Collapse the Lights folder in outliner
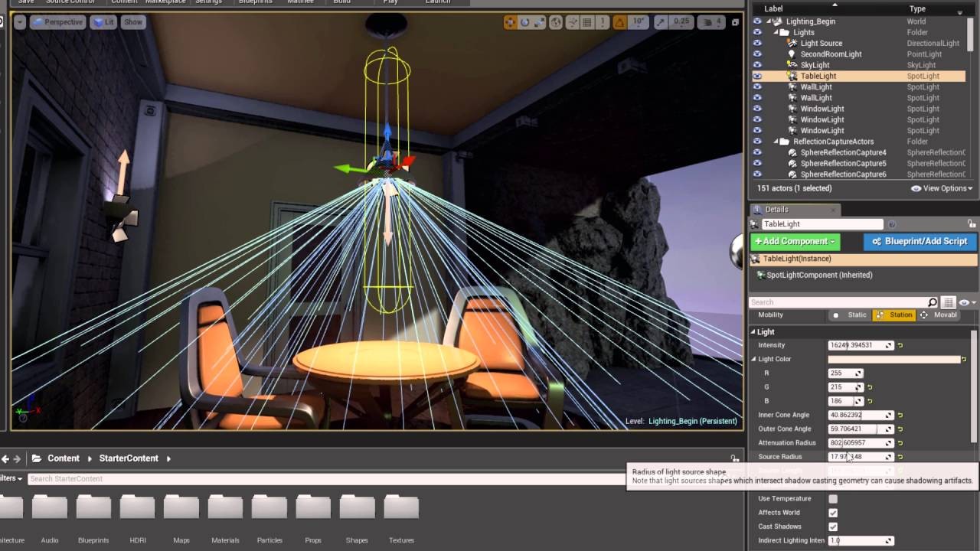Viewport: 980px width, 551px height. click(776, 32)
